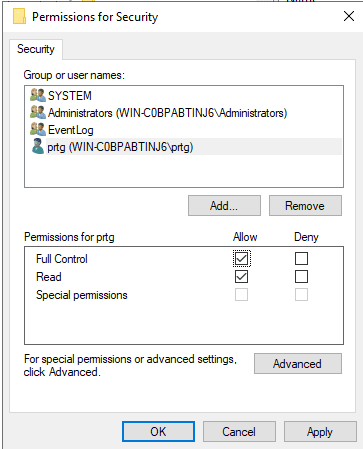363x449 pixels.
Task: Open Advanced permission settings
Action: 298,364
